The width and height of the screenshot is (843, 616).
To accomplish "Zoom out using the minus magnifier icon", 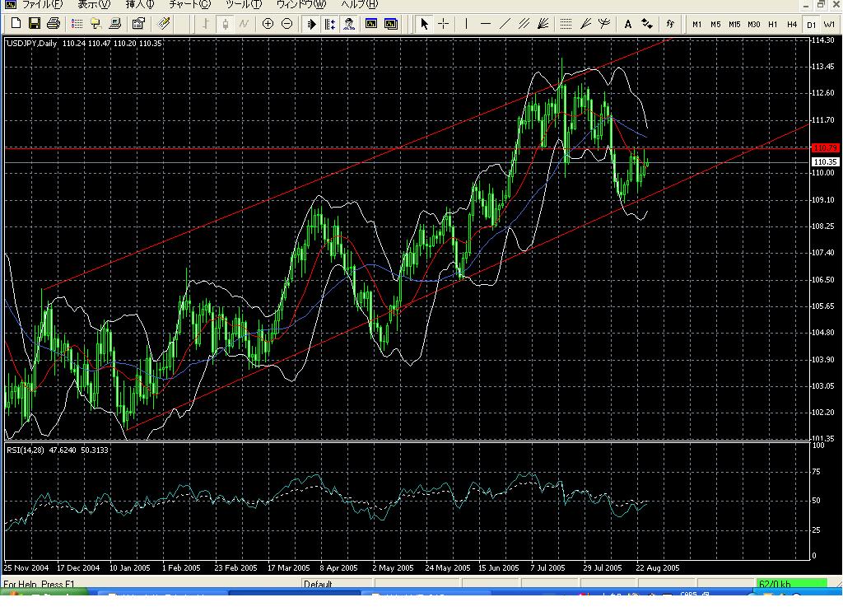I will [286, 24].
